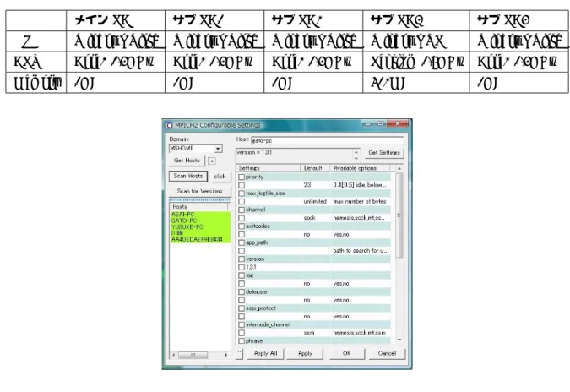Tick the app_path checkbox
Screen dimensions: 570x392
click(242, 242)
